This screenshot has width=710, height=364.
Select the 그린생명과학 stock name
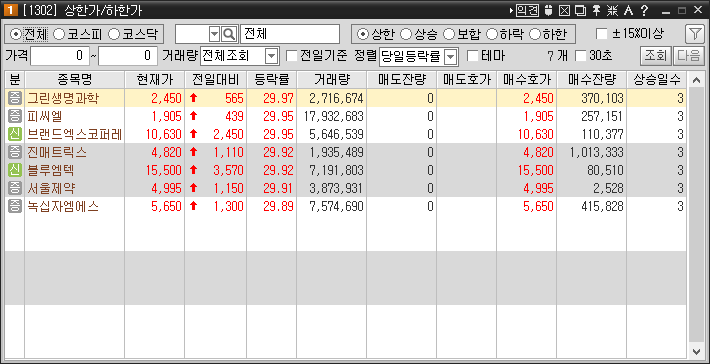click(62, 98)
